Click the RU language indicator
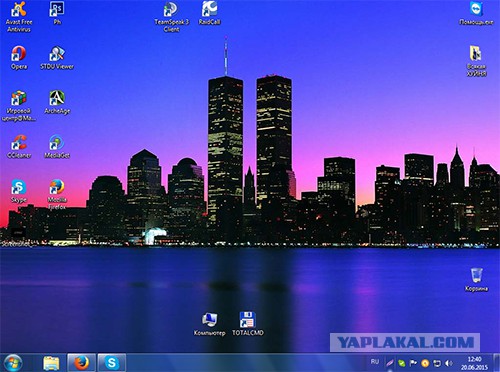Screen dimensions: 500x372 coord(375,362)
